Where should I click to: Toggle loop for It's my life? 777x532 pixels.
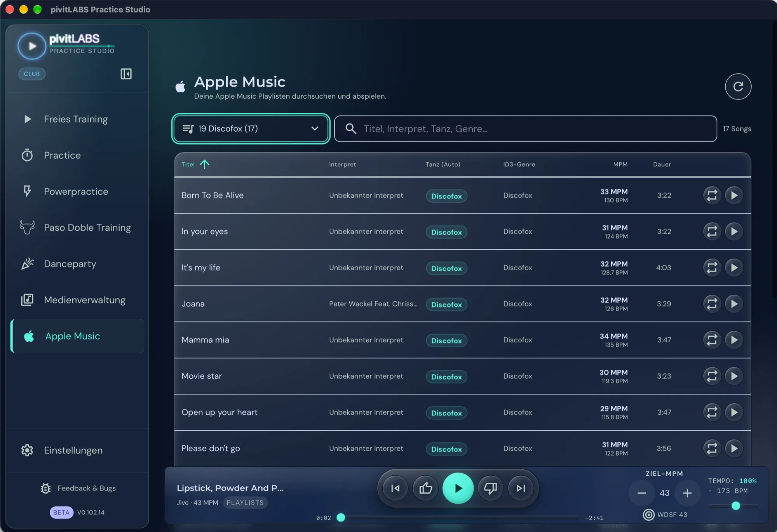coord(712,268)
